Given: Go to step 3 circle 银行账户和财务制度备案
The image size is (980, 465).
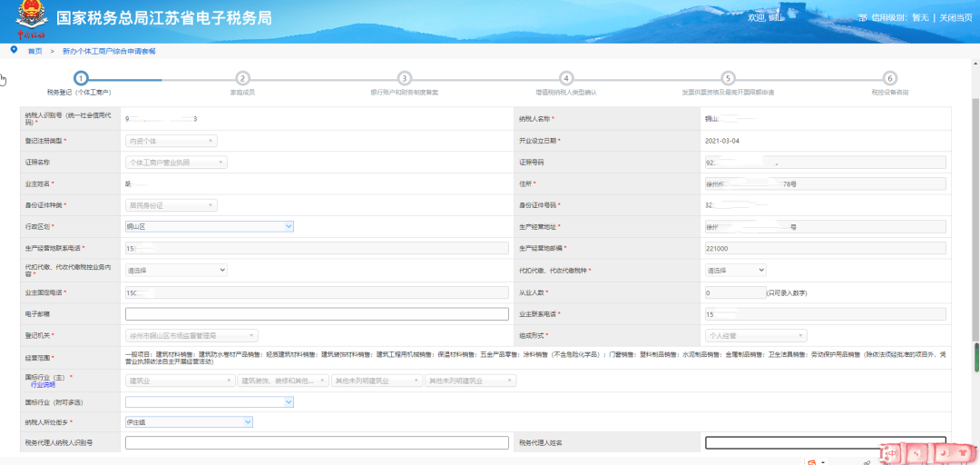Looking at the screenshot, I should [405, 78].
